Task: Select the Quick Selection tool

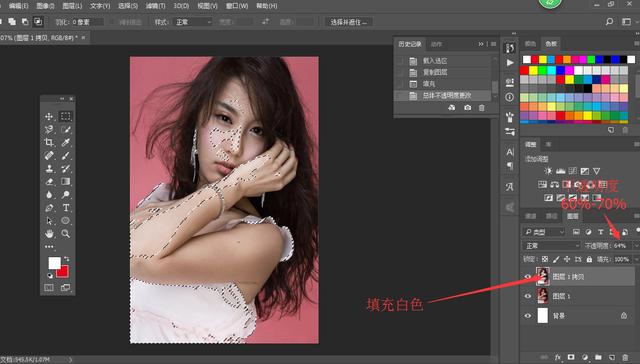Action: [65, 130]
